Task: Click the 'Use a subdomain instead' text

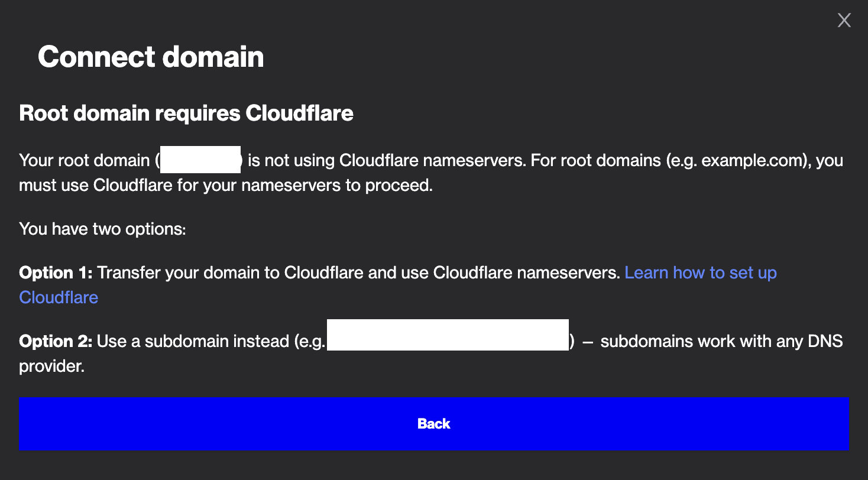Action: tap(195, 341)
